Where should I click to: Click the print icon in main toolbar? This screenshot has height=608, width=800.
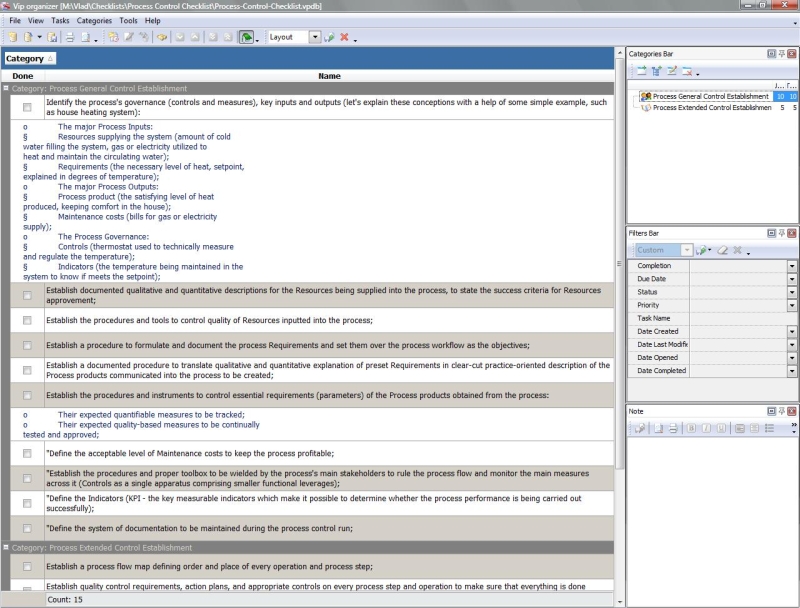point(69,37)
